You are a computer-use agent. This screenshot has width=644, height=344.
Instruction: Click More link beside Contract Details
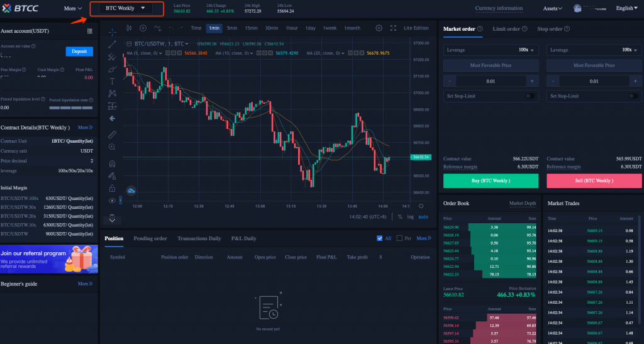pyautogui.click(x=85, y=128)
